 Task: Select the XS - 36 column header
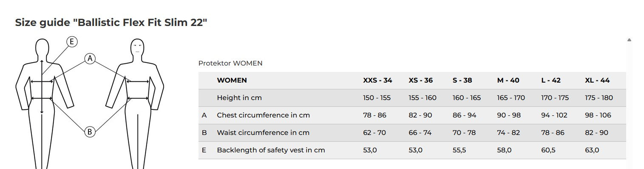[420, 80]
